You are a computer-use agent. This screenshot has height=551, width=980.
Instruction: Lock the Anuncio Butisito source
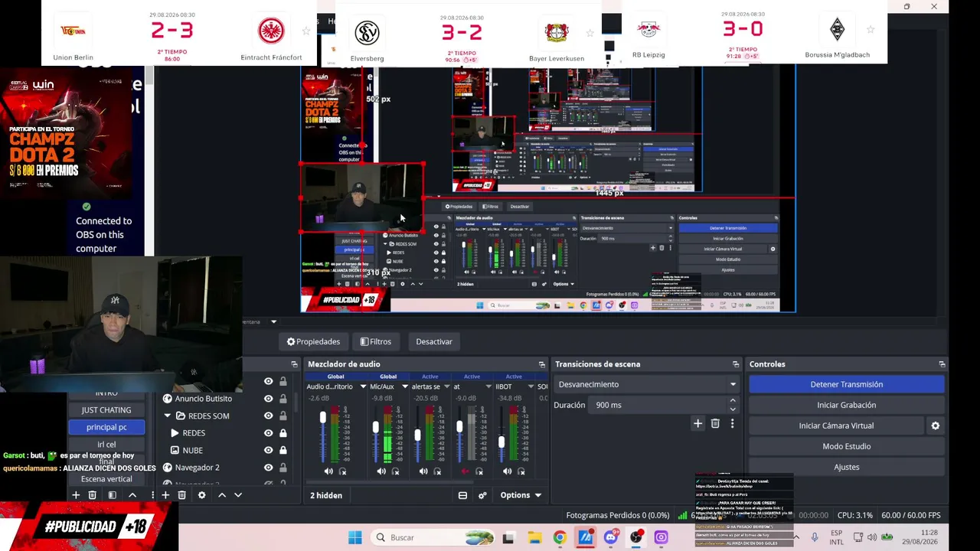click(283, 399)
